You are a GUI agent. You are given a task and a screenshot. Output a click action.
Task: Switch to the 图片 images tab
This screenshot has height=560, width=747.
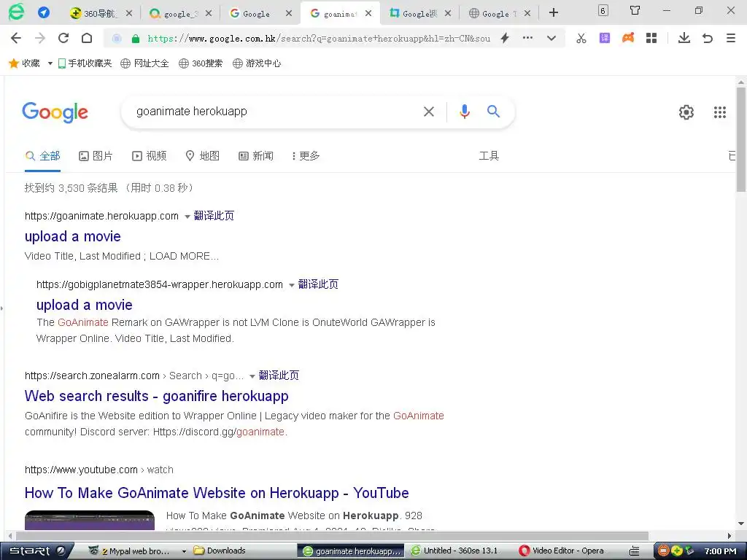96,156
